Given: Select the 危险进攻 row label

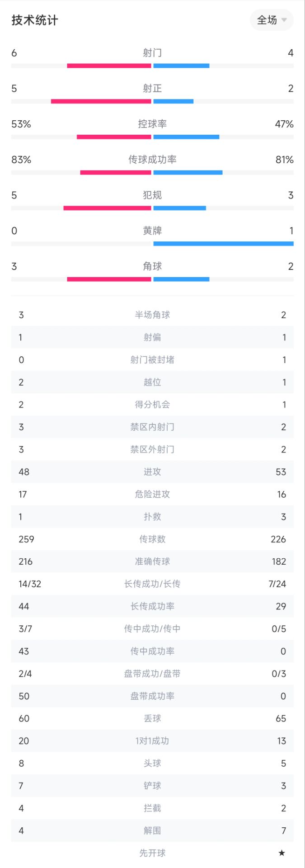Looking at the screenshot, I should point(152,494).
